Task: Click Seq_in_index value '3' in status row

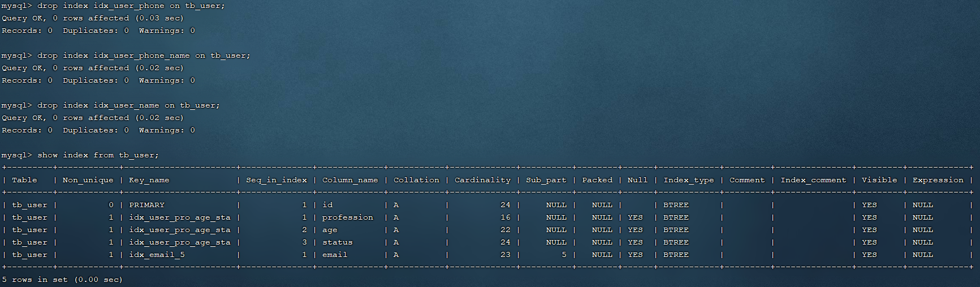Action: [304, 242]
